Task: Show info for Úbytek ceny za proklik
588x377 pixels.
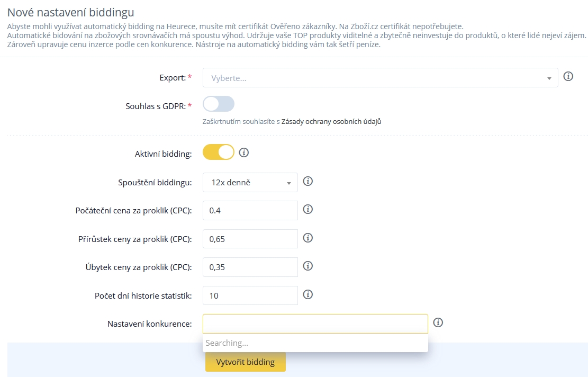Action: [308, 266]
